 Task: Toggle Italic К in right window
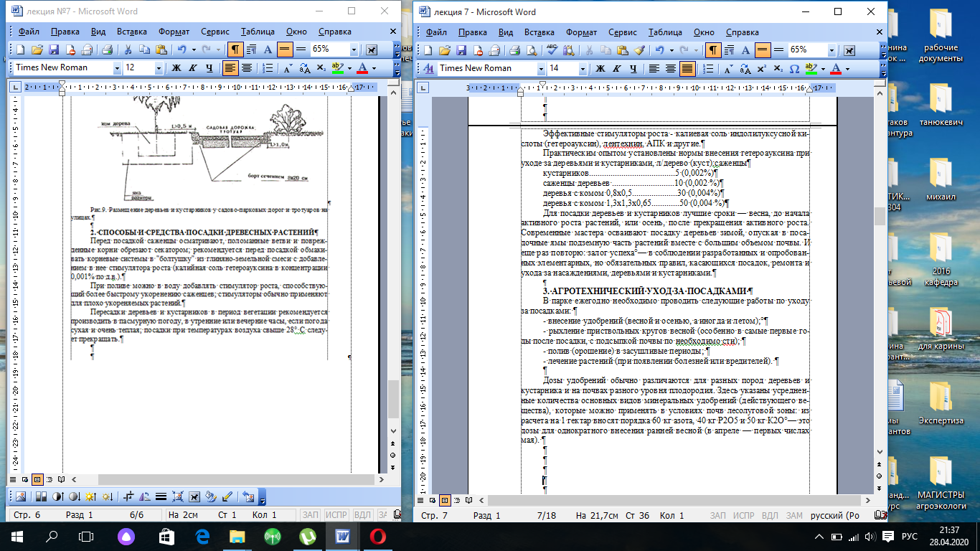(x=616, y=69)
